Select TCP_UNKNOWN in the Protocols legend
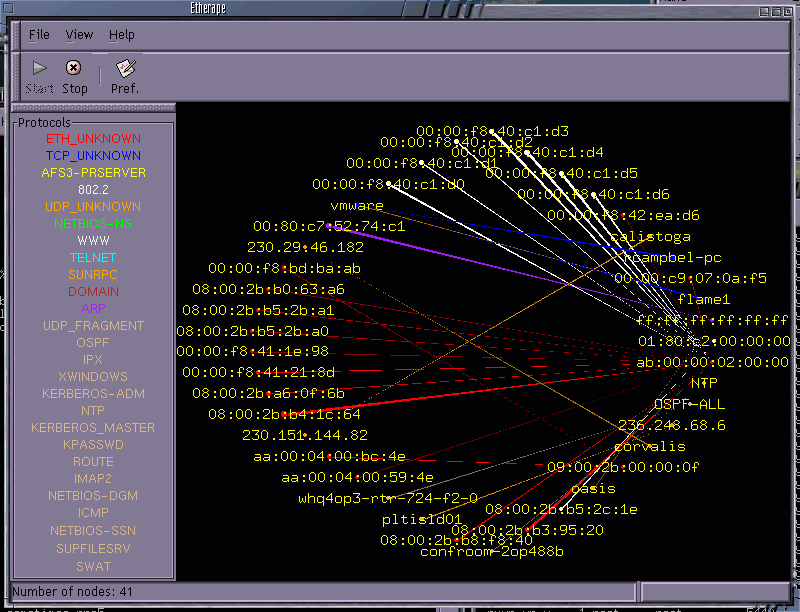 [93, 156]
